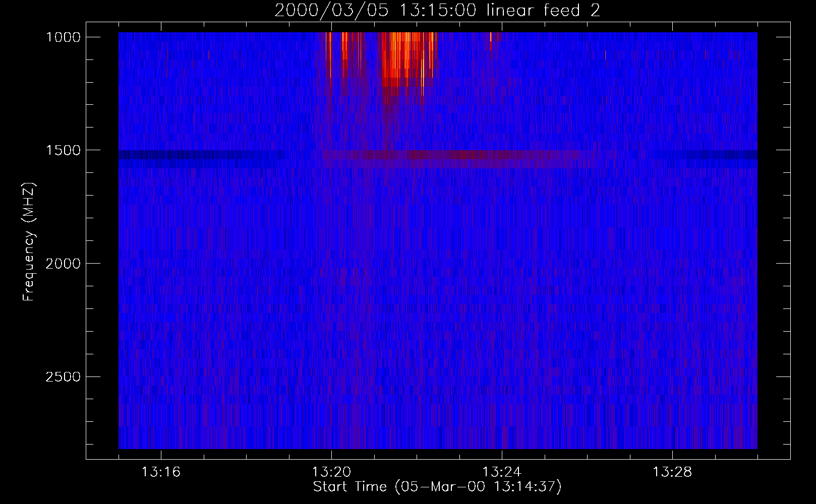Click the 2000 frequency tick label
Image resolution: width=816 pixels, height=504 pixels.
coord(63,264)
